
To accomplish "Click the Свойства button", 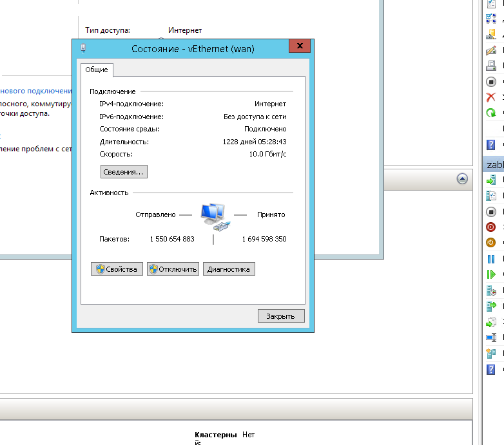I will (117, 269).
